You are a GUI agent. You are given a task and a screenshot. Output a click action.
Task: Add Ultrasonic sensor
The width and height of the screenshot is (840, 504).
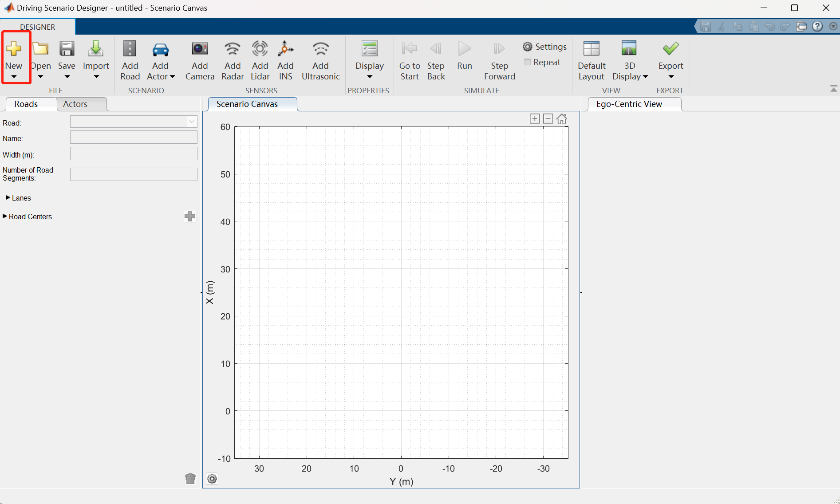[320, 60]
